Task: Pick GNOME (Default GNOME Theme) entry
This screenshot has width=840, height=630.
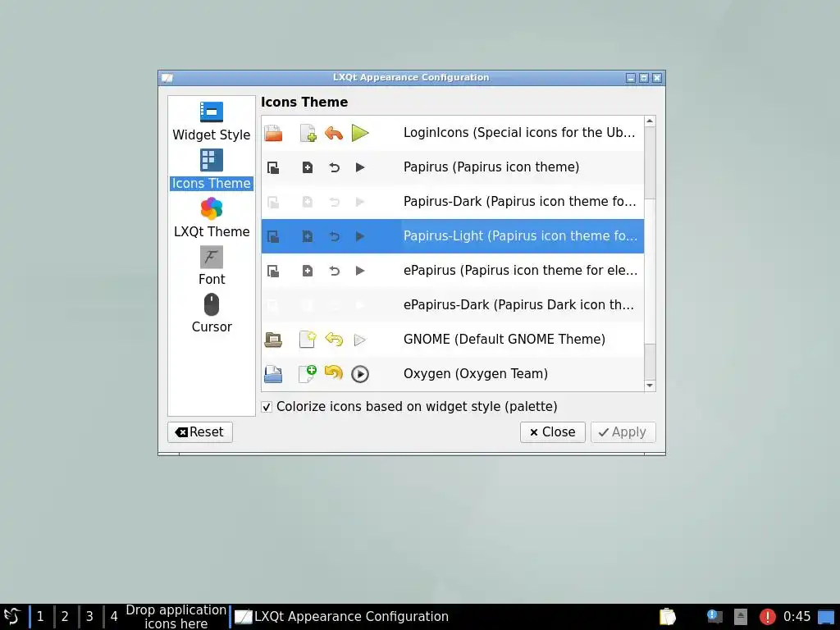Action: tap(452, 340)
